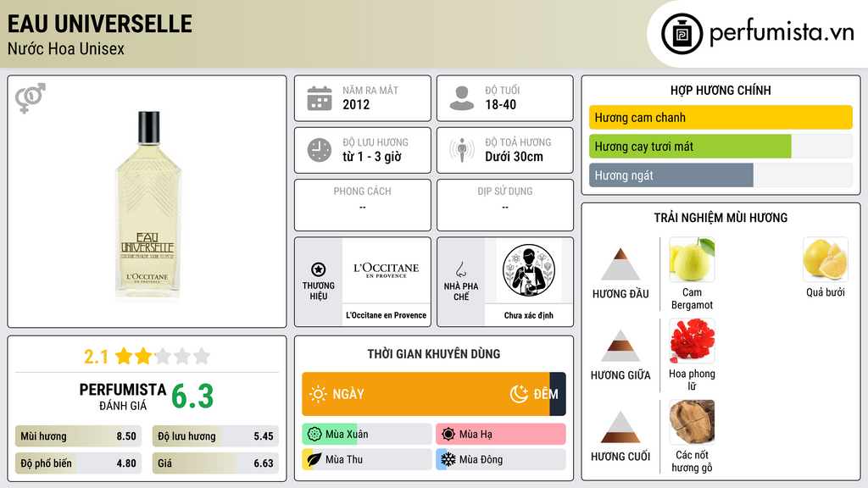
Task: Click the star badge icon above Thương hiệu
Action: (319, 269)
